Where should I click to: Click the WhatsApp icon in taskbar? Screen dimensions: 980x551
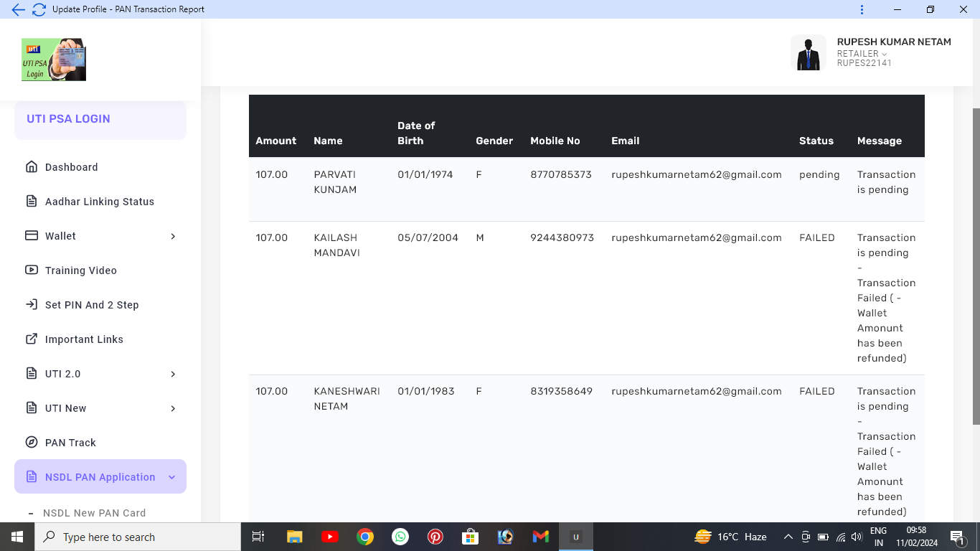400,537
